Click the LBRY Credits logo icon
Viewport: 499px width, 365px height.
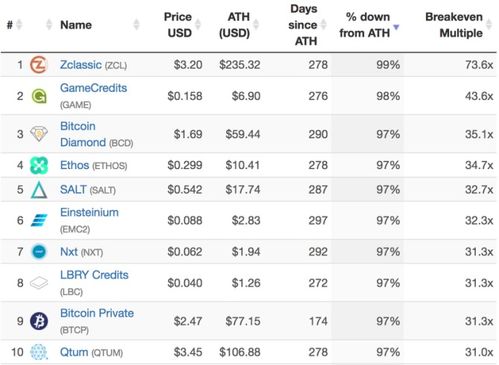[x=39, y=283]
